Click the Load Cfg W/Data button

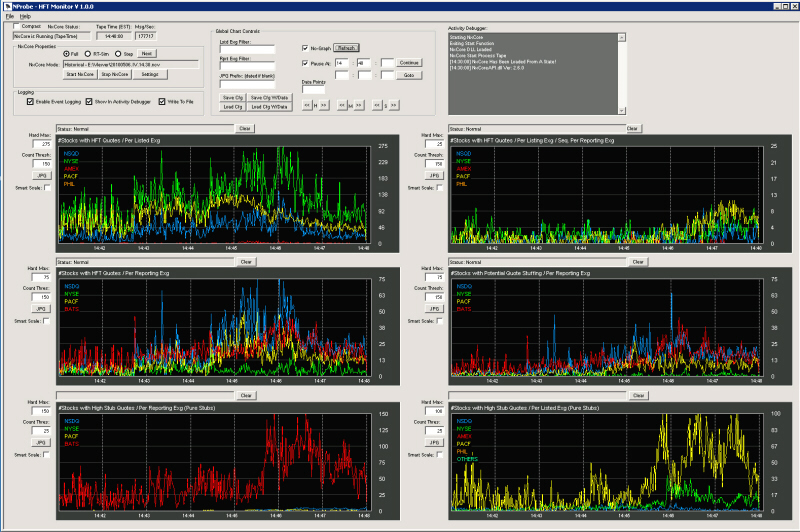(x=269, y=107)
